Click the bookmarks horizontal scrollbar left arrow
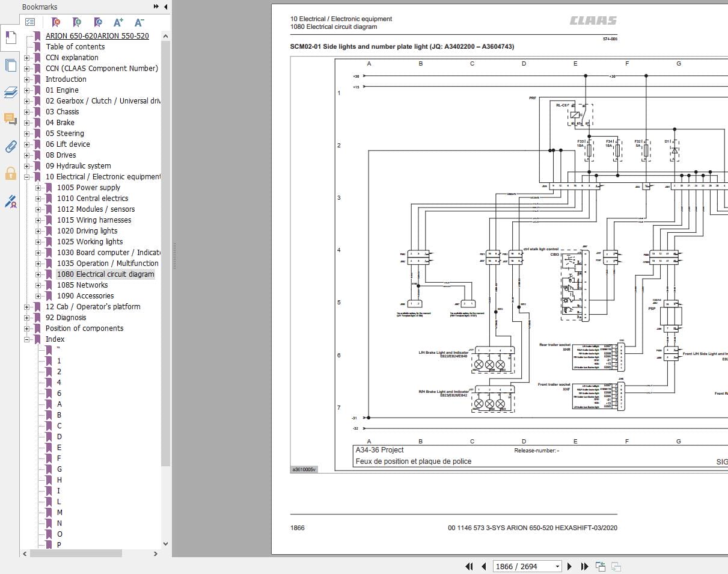 [25, 554]
